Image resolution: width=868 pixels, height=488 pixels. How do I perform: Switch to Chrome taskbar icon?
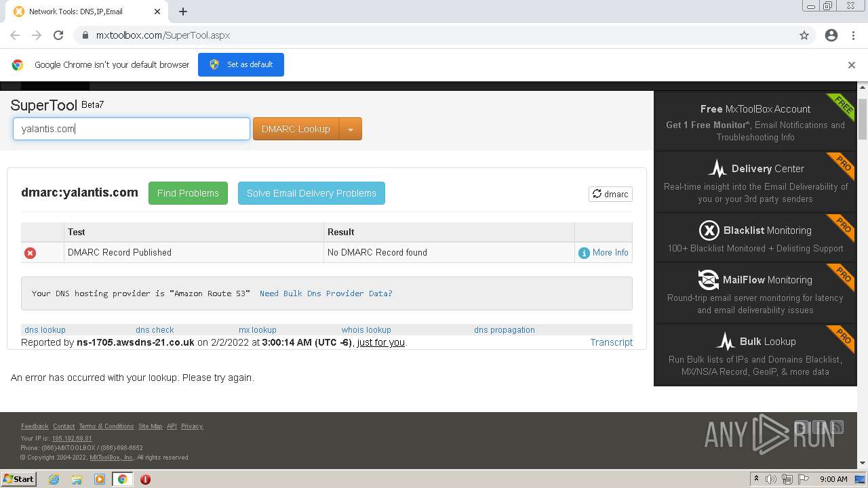tap(123, 479)
